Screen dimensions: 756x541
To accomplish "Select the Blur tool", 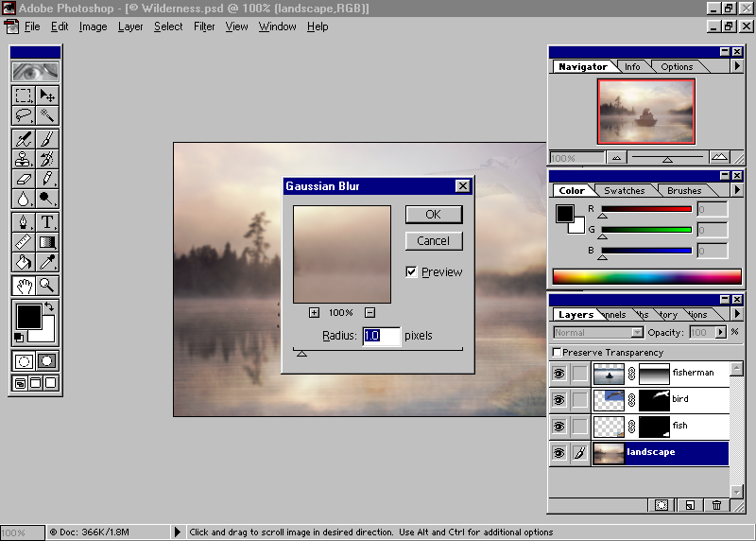I will pyautogui.click(x=23, y=199).
